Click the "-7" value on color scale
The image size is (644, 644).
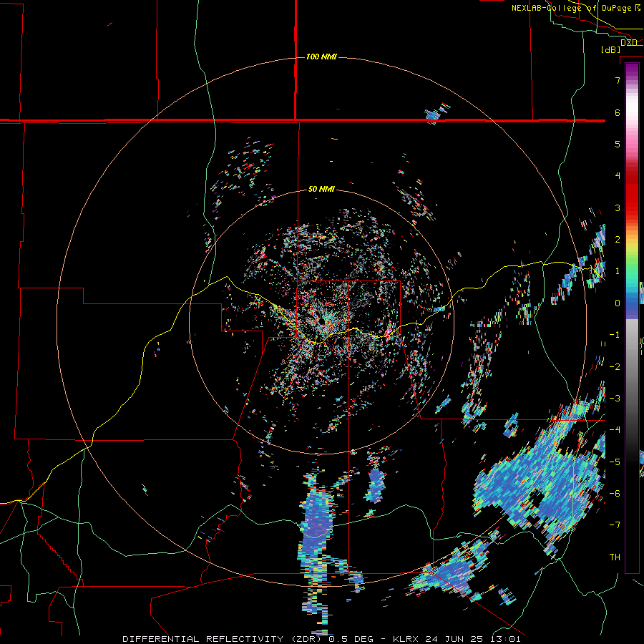tap(615, 525)
